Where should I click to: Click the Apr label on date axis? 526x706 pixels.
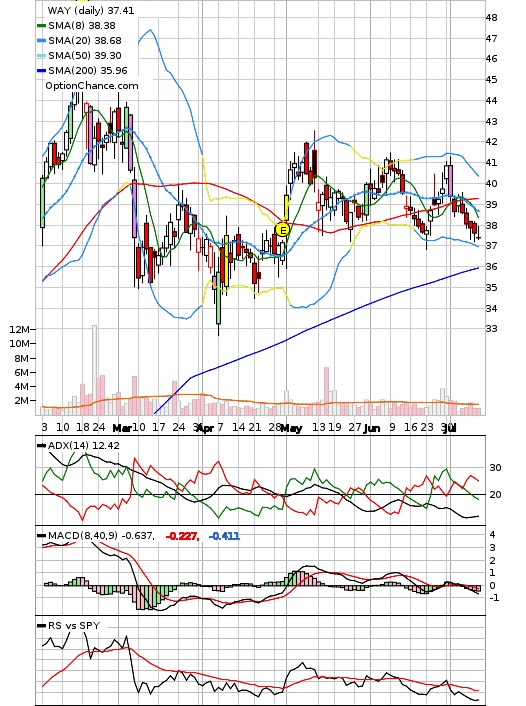205,428
